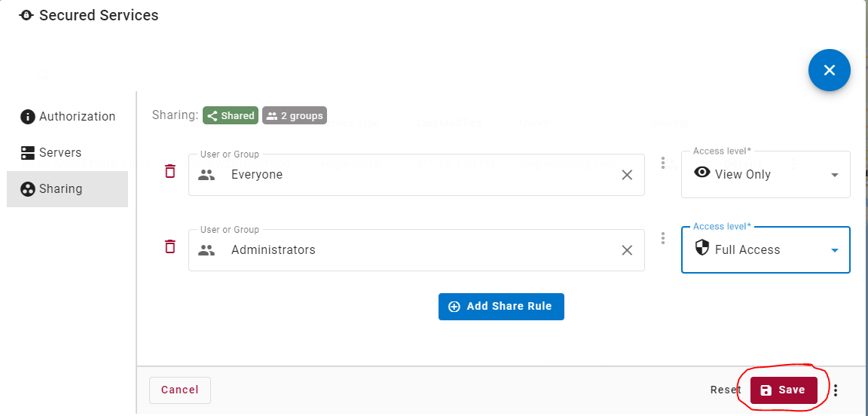Open more options for Everyone rule
The height and width of the screenshot is (416, 868).
point(663,163)
